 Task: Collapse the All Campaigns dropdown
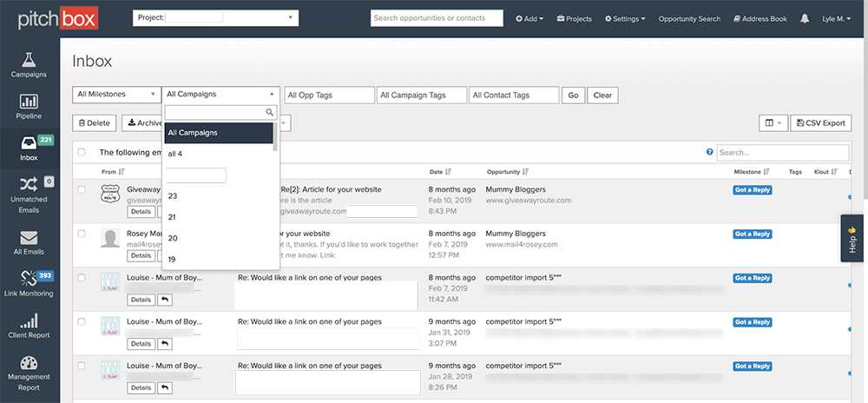(x=220, y=95)
